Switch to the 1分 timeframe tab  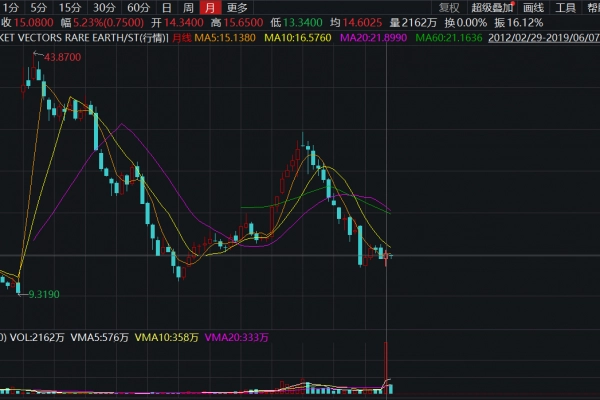coord(11,8)
